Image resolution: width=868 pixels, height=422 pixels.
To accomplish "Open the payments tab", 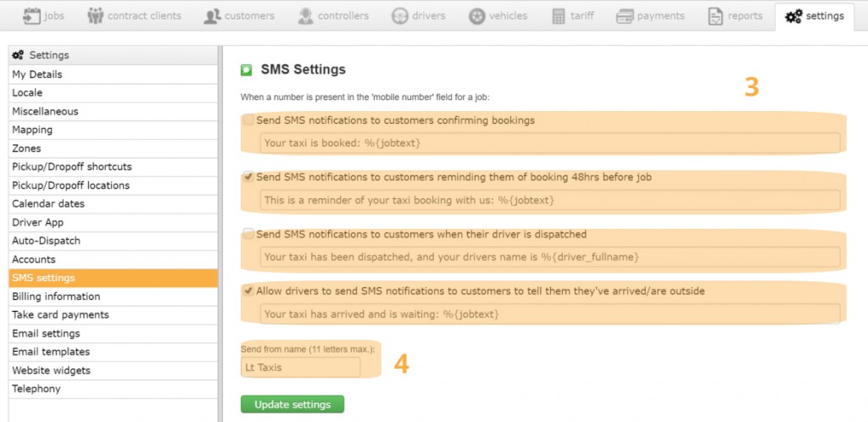I will point(651,17).
